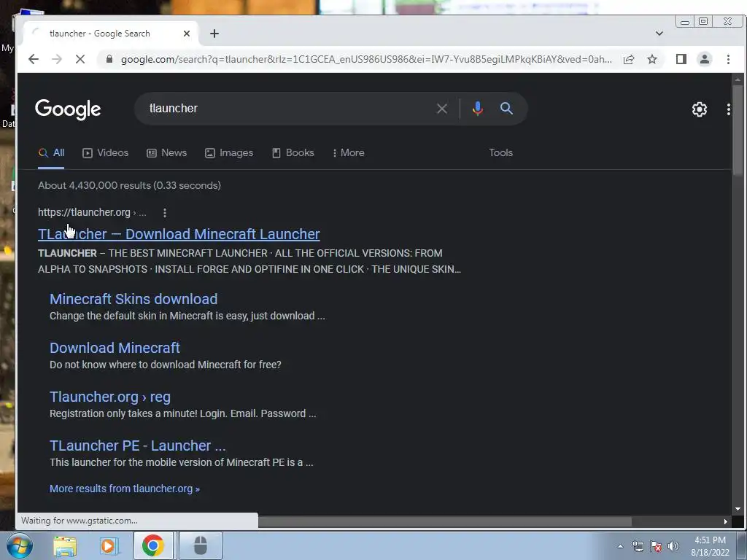Stop loading the page
Viewport: 747px width, 560px height.
[80, 59]
